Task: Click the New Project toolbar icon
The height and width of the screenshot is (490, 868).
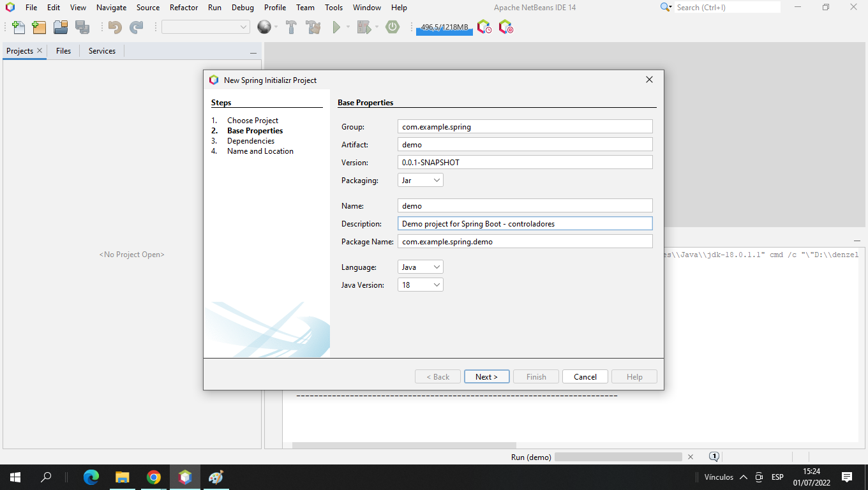Action: coord(39,27)
